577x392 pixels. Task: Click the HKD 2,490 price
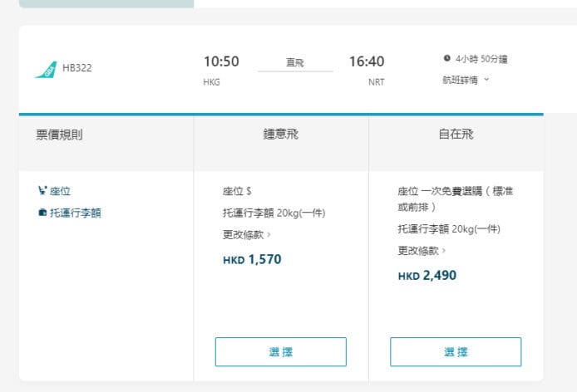(x=427, y=276)
